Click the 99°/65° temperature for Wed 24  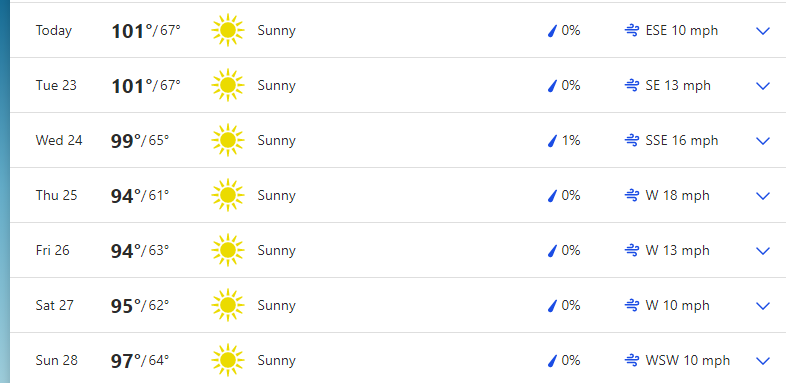(x=140, y=141)
